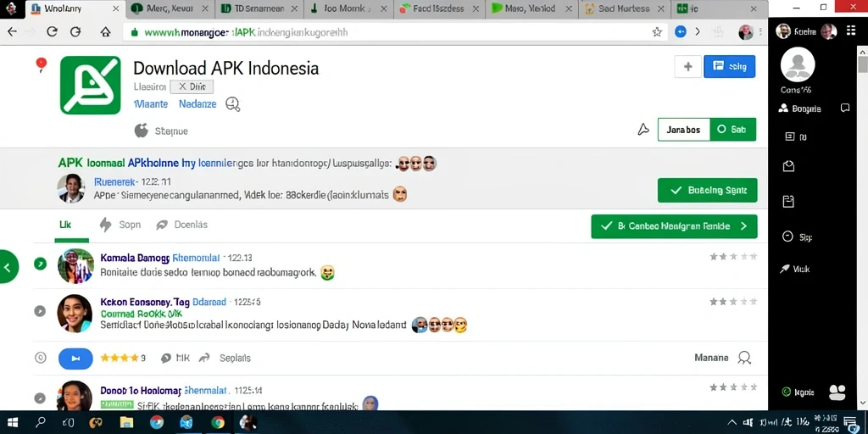
Task: Click the blue extension icon in address bar
Action: (681, 32)
